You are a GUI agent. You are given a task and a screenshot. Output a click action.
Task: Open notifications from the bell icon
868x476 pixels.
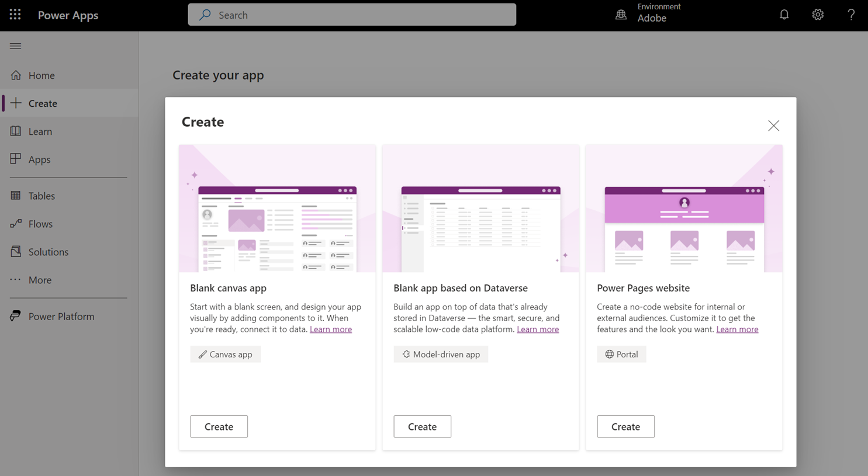click(x=784, y=15)
